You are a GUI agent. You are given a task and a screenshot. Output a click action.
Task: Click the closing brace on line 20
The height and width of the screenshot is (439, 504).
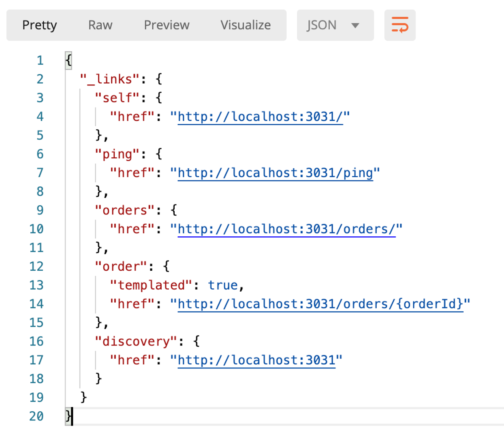tap(68, 416)
